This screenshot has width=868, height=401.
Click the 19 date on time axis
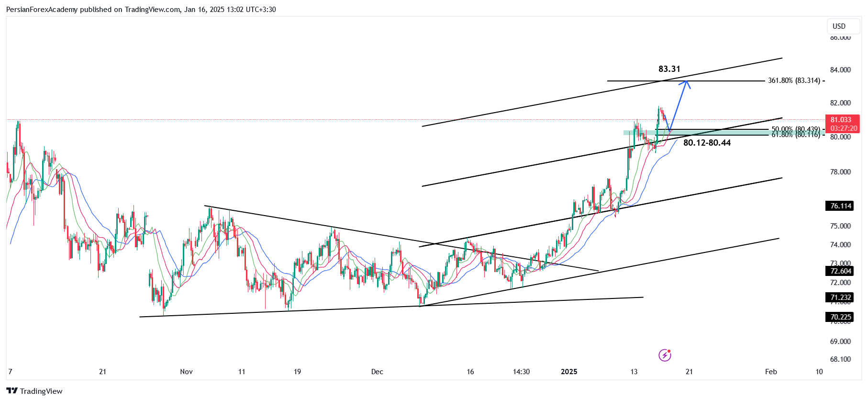click(297, 372)
